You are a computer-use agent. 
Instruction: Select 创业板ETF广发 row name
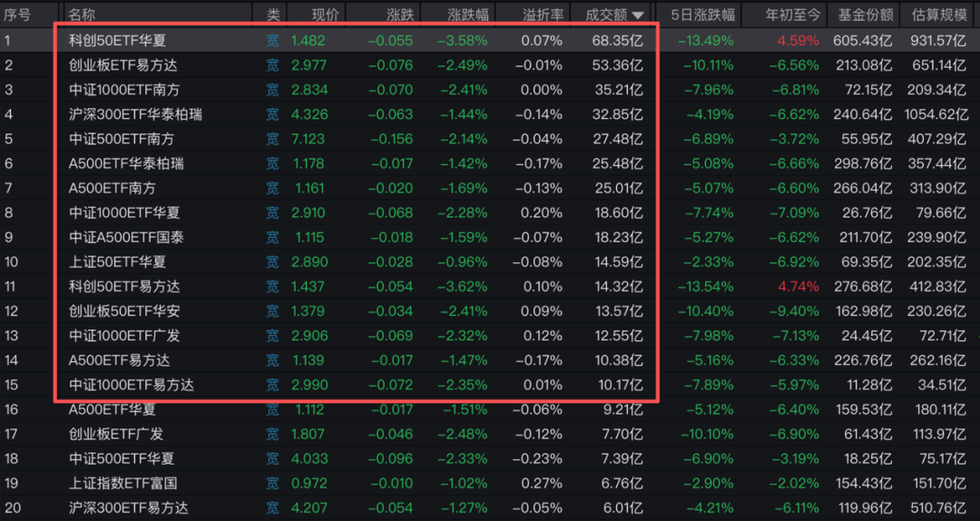click(x=115, y=434)
